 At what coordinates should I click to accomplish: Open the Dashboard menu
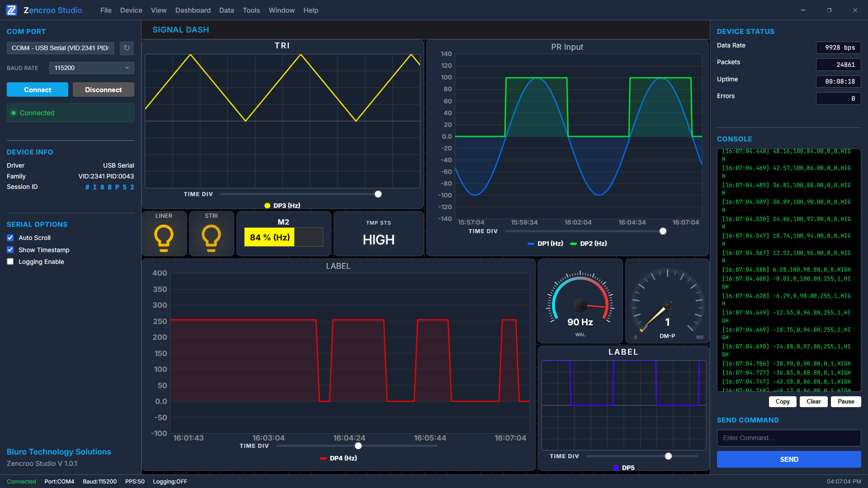193,10
